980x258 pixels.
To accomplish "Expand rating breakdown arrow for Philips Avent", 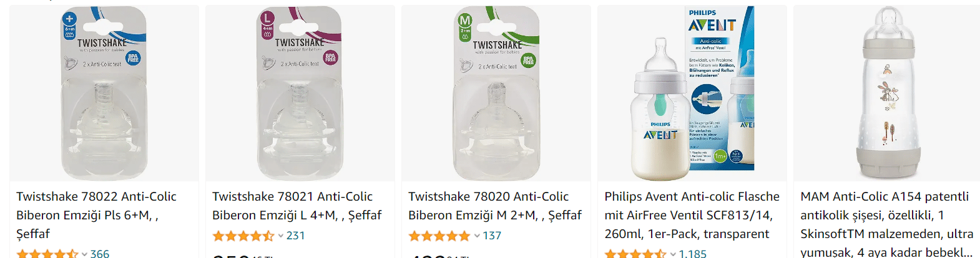I will point(673,254).
